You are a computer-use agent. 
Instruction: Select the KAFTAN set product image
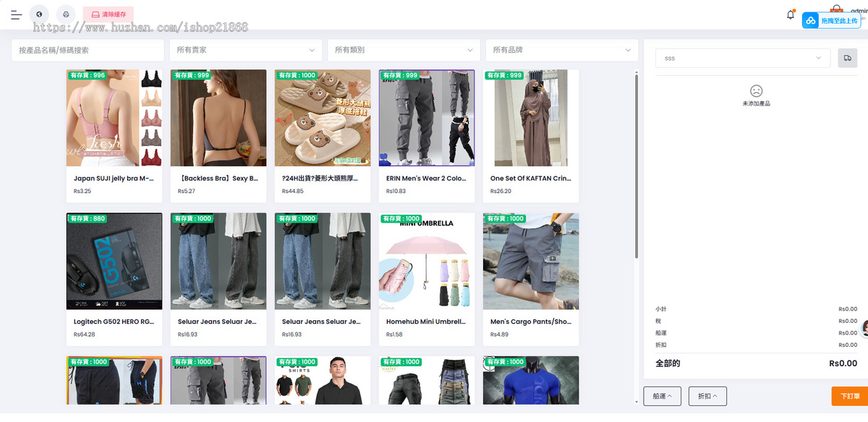[x=531, y=119]
